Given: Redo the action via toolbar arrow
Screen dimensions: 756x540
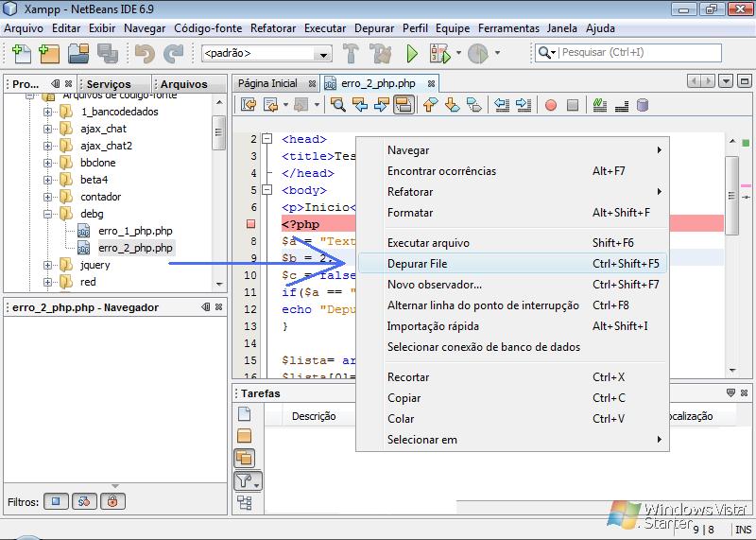Looking at the screenshot, I should pos(174,53).
